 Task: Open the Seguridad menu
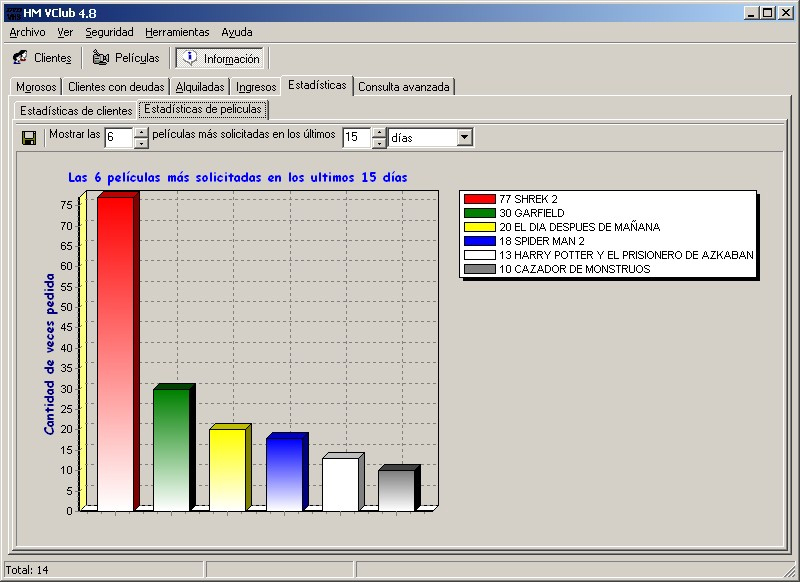(109, 32)
